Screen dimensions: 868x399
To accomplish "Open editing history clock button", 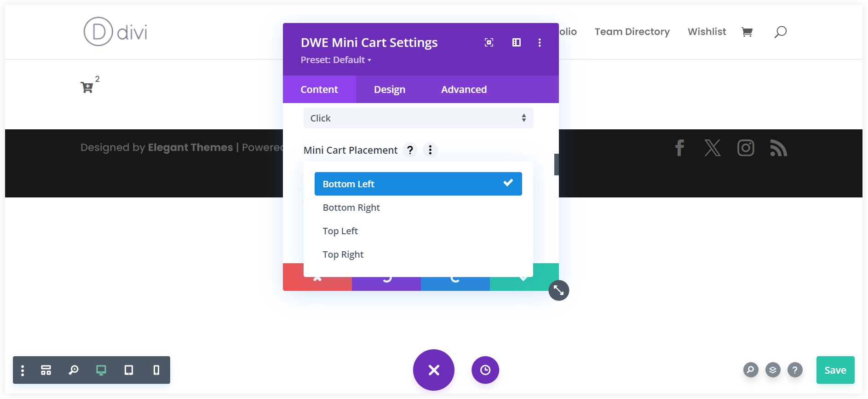I will [485, 370].
